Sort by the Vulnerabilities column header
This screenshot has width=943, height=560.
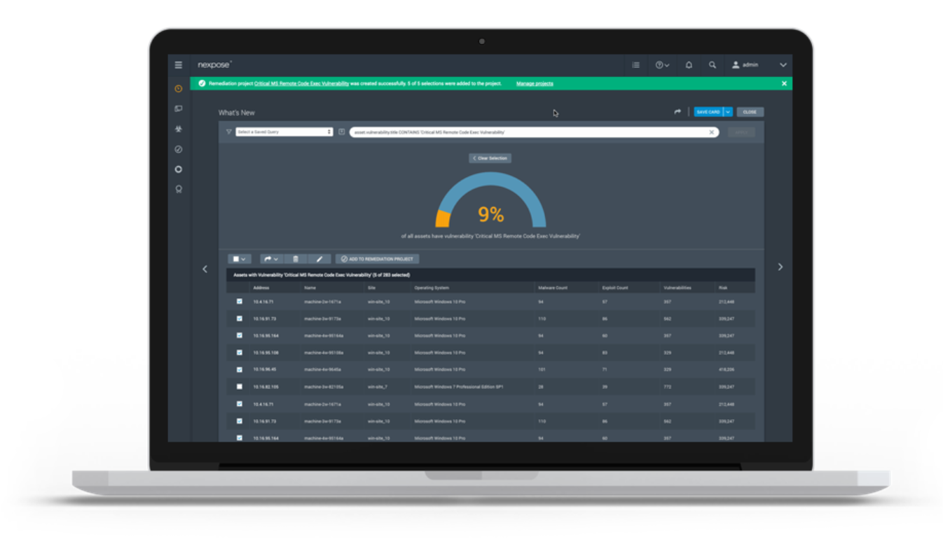[677, 288]
